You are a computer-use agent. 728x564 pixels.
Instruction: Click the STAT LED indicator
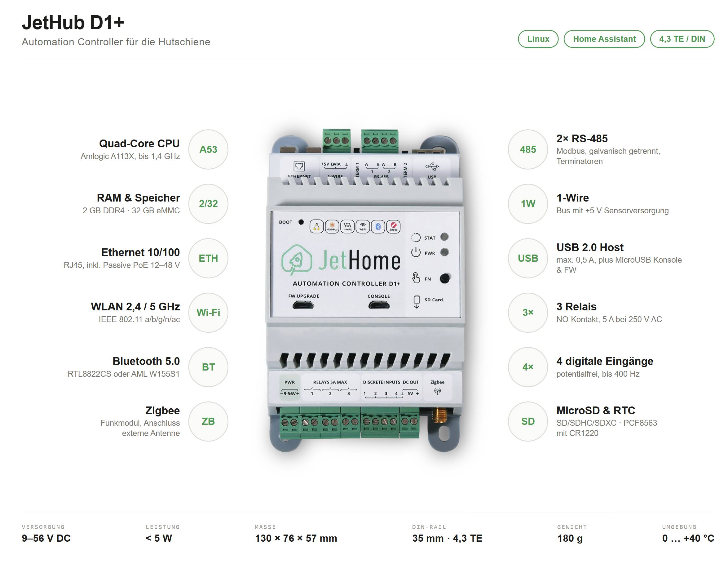pos(444,237)
